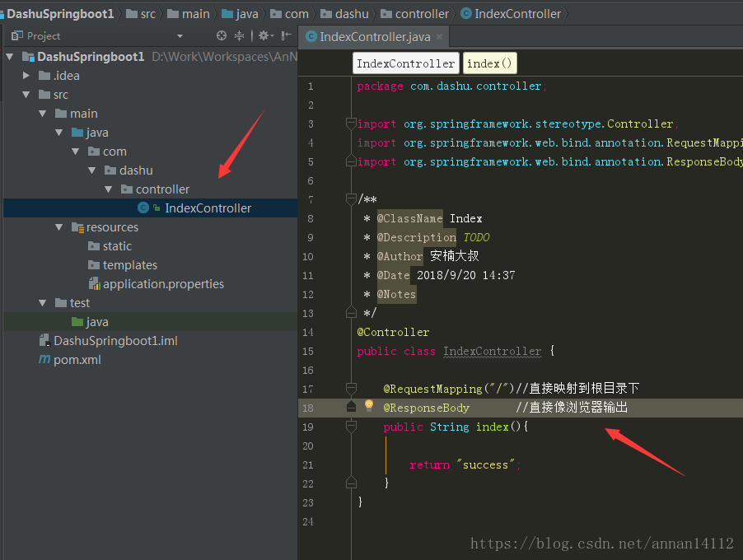Image resolution: width=743 pixels, height=560 pixels.
Task: Select the IndexController.java editor tab
Action: tap(374, 37)
